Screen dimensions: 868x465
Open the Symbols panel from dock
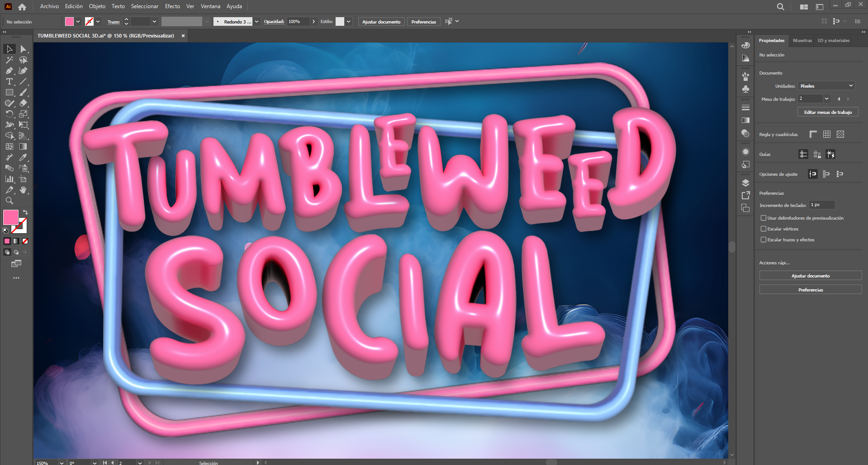click(746, 89)
